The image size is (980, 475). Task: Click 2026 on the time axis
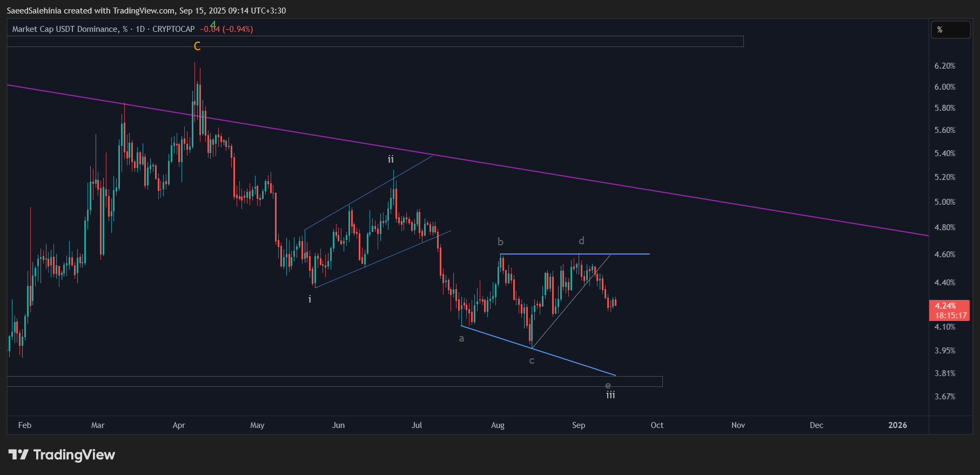pos(898,425)
